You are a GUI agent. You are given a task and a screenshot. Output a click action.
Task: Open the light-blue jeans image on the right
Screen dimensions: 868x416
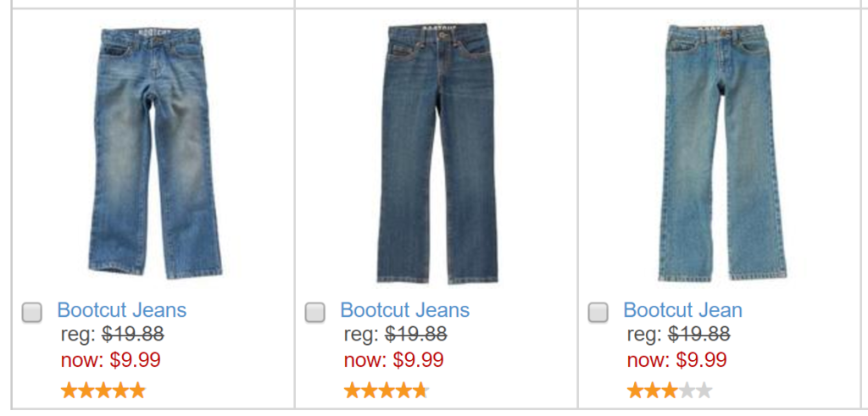721,153
